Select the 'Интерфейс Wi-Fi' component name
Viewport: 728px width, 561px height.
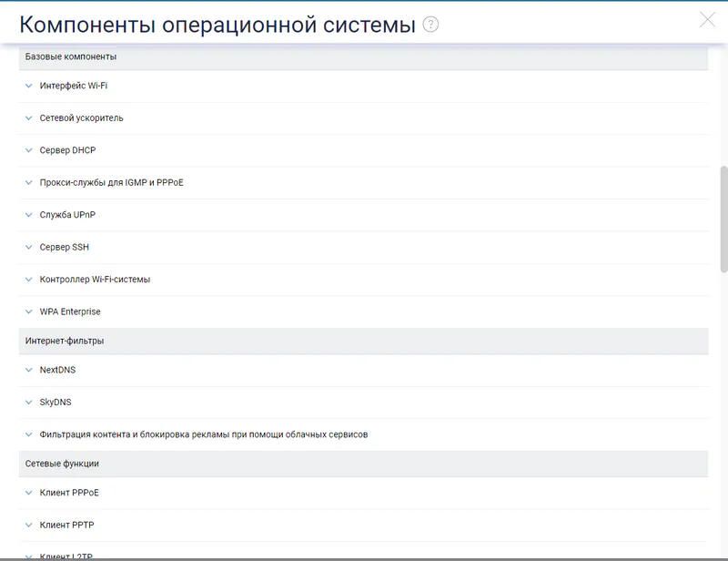(x=74, y=86)
